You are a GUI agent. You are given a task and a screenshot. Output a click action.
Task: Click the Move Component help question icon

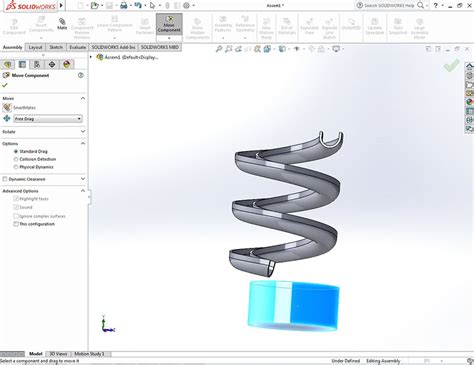[x=81, y=75]
